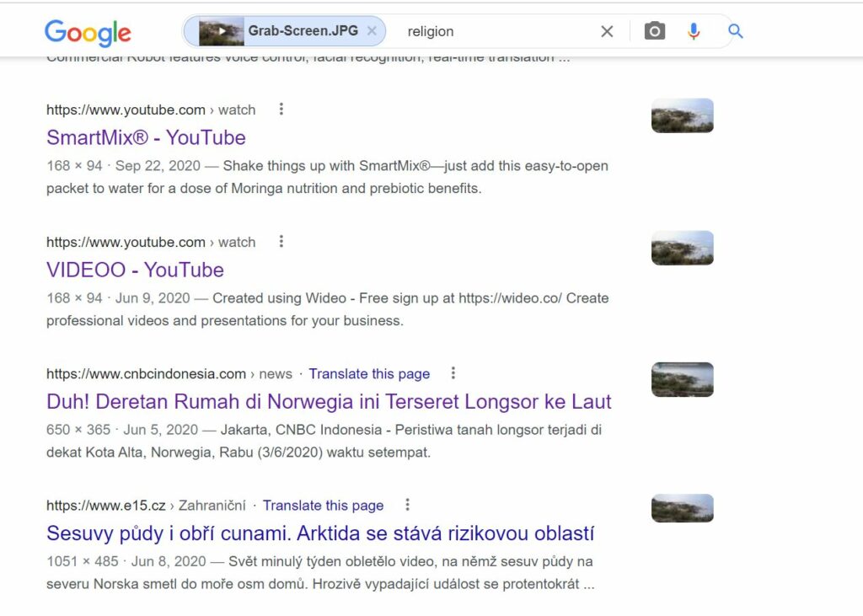Click the e15.cz result thumbnail image
Image resolution: width=863 pixels, height=616 pixels.
(x=683, y=508)
